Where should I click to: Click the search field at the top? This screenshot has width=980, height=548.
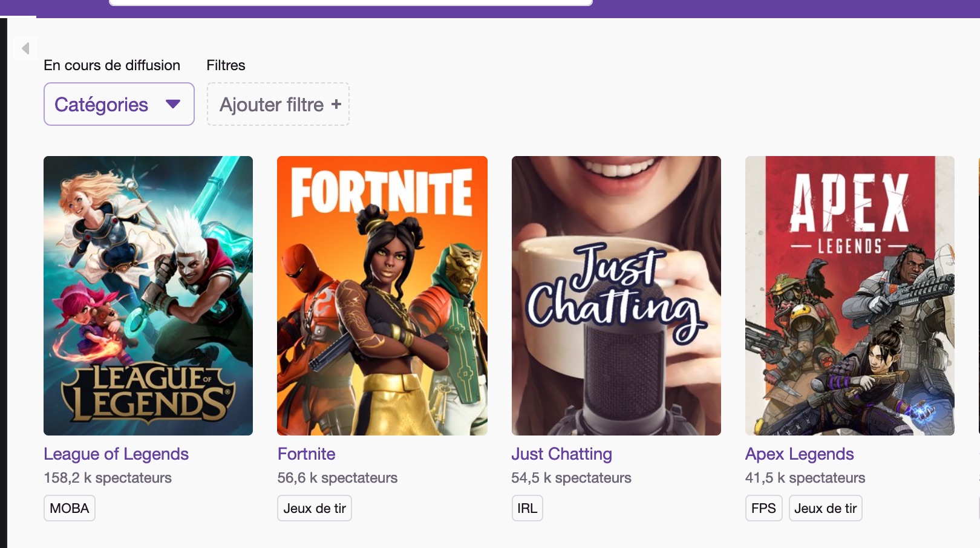click(351, 2)
